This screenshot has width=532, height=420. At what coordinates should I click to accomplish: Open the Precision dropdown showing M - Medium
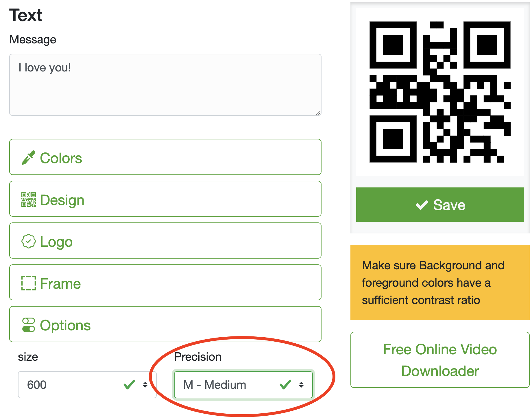(243, 385)
